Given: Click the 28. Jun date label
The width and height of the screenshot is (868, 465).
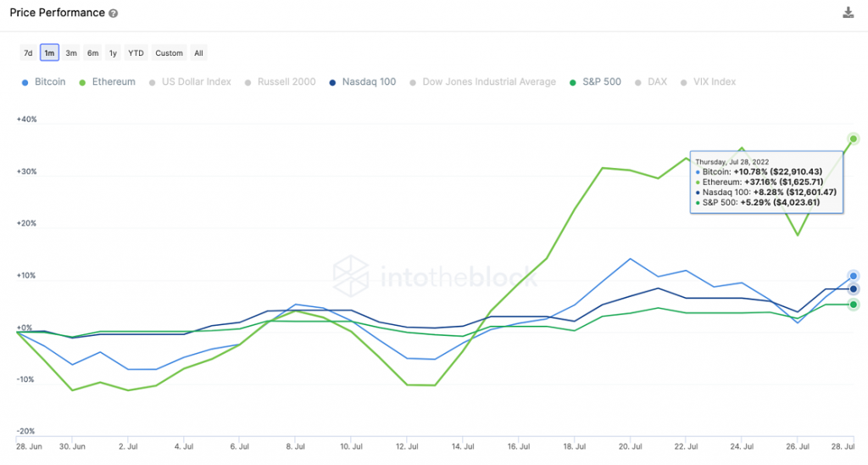Looking at the screenshot, I should pyautogui.click(x=29, y=446).
